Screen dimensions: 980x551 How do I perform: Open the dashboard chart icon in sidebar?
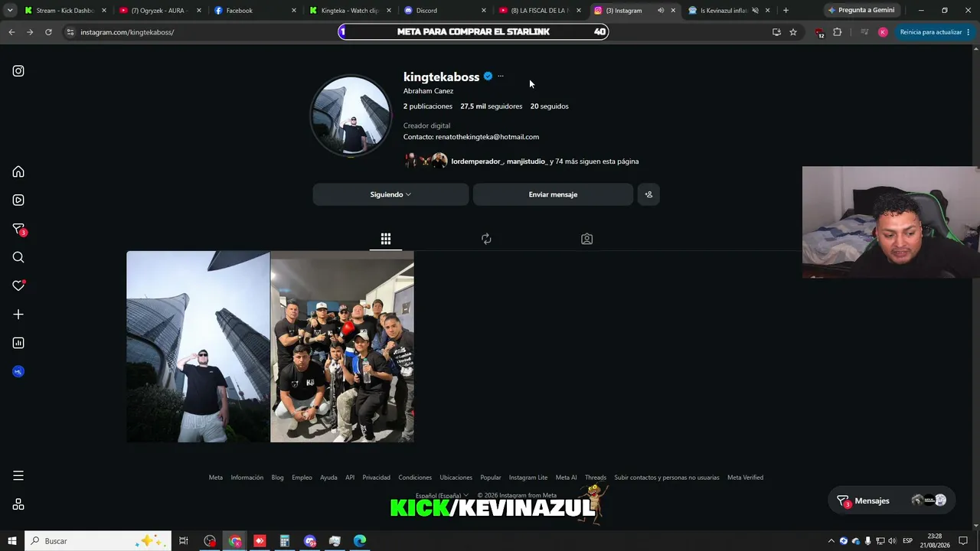[x=18, y=343]
